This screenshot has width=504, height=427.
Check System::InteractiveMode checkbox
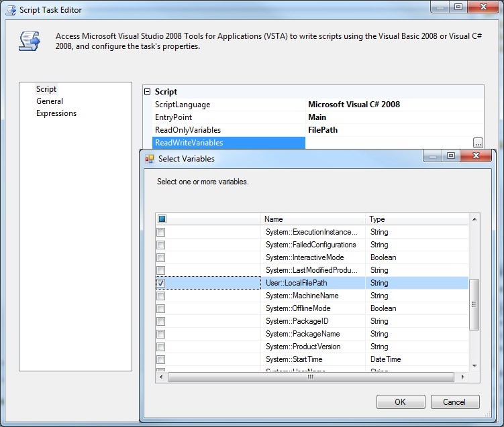(x=160, y=257)
